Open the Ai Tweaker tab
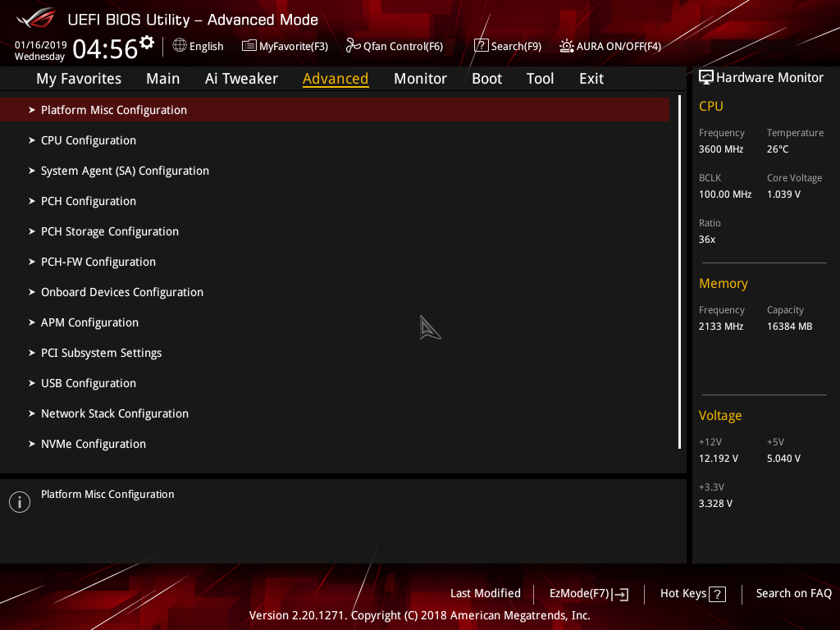This screenshot has width=840, height=630. tap(241, 79)
